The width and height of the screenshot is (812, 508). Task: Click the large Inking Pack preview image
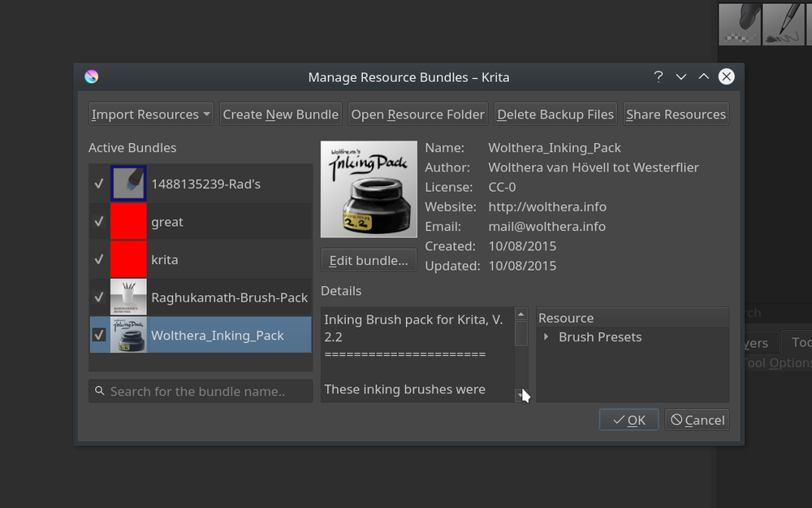369,189
